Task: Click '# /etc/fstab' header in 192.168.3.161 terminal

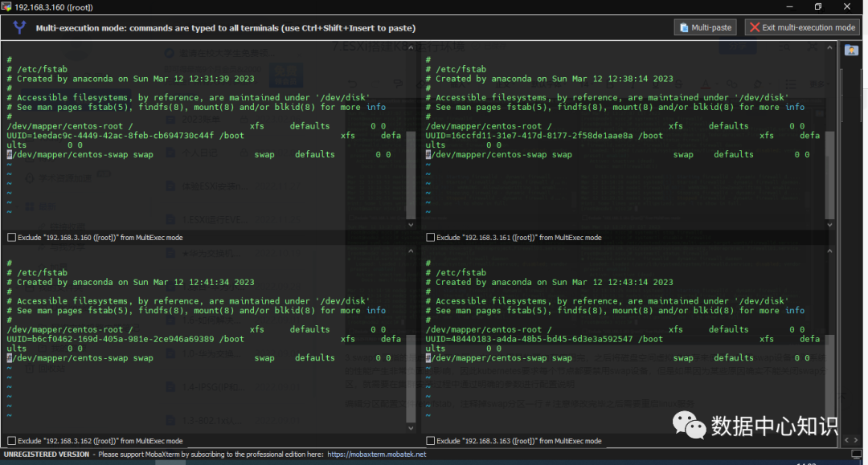Action: click(456, 69)
